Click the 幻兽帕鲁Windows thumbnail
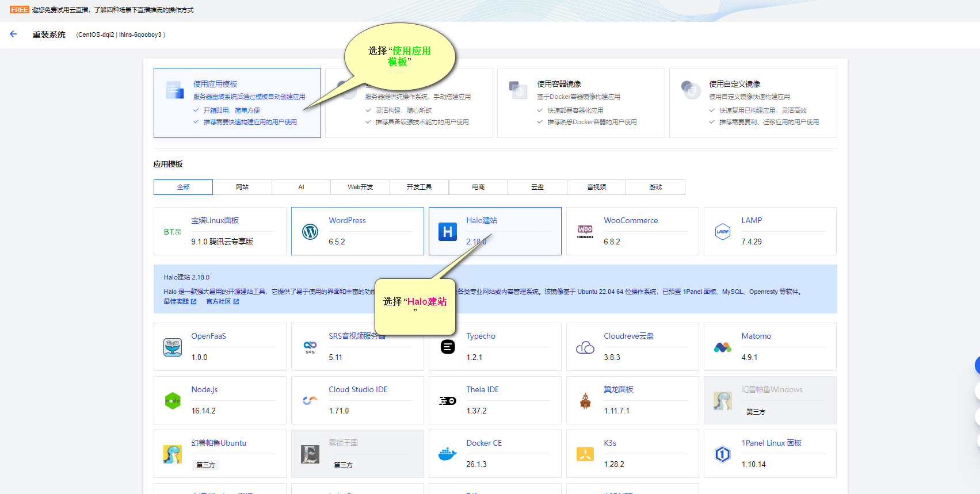Screen dimensions: 980x494 pos(723,401)
